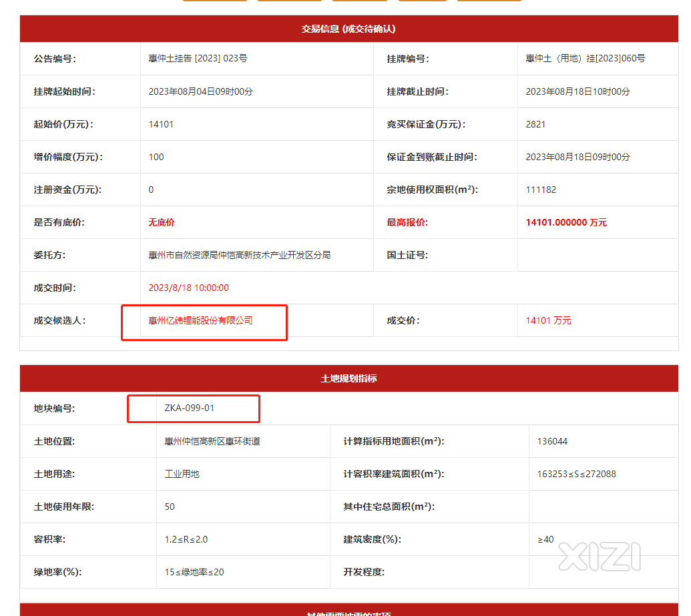Click the '地块编号:' label

(55, 408)
